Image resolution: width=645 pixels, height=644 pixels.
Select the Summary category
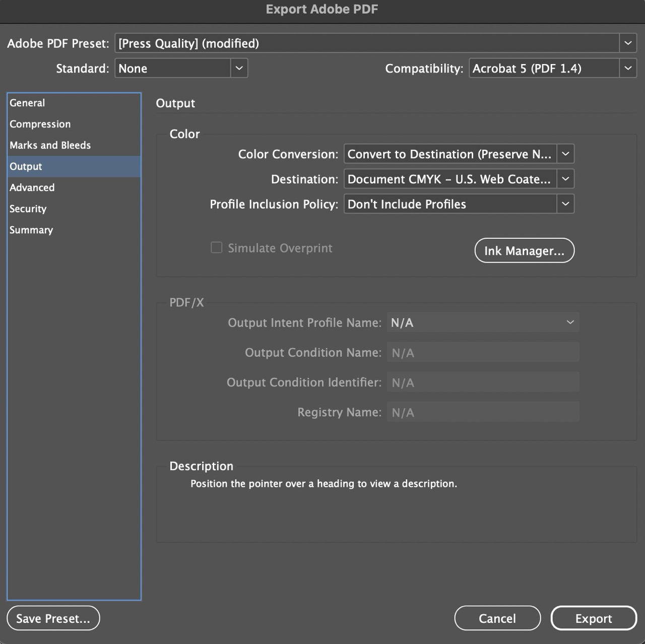(74, 230)
